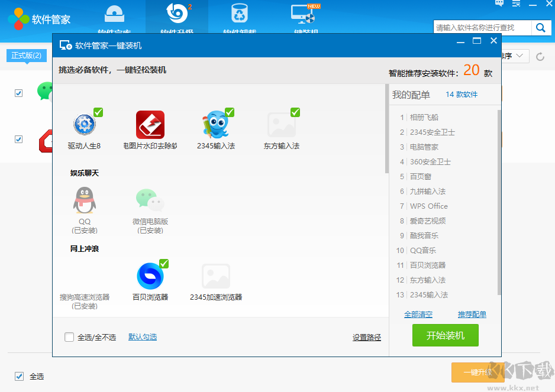Click the orange 一键升级 button
This screenshot has width=555, height=392.
point(478,372)
